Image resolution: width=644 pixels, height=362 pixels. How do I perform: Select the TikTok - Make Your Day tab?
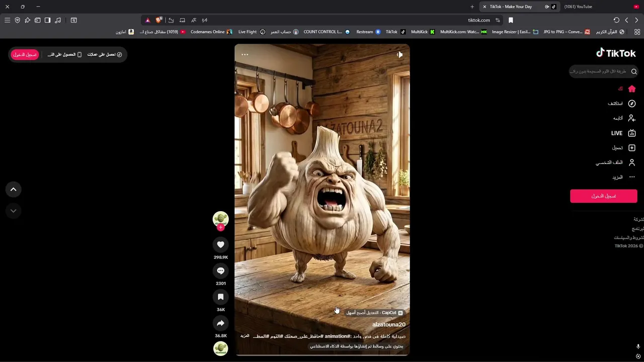tap(519, 7)
